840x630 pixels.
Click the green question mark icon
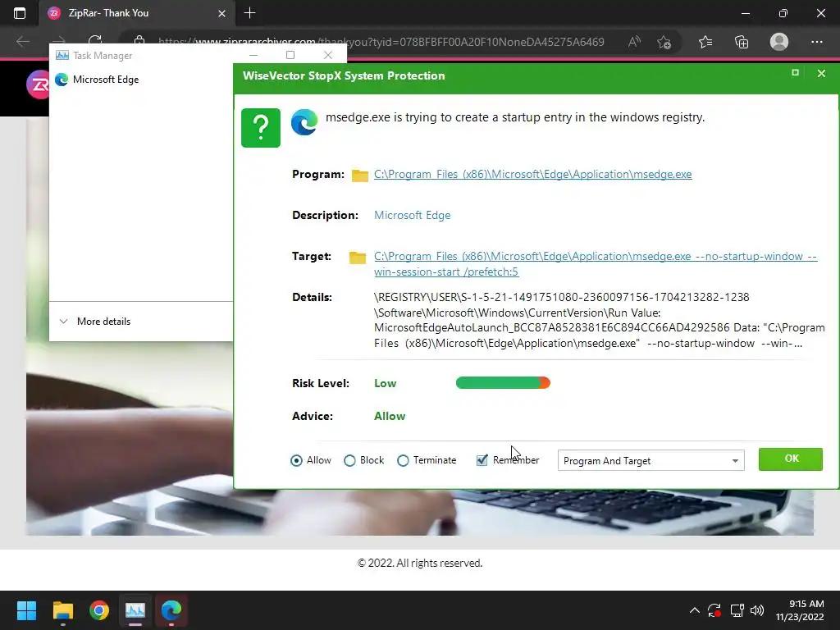[261, 127]
